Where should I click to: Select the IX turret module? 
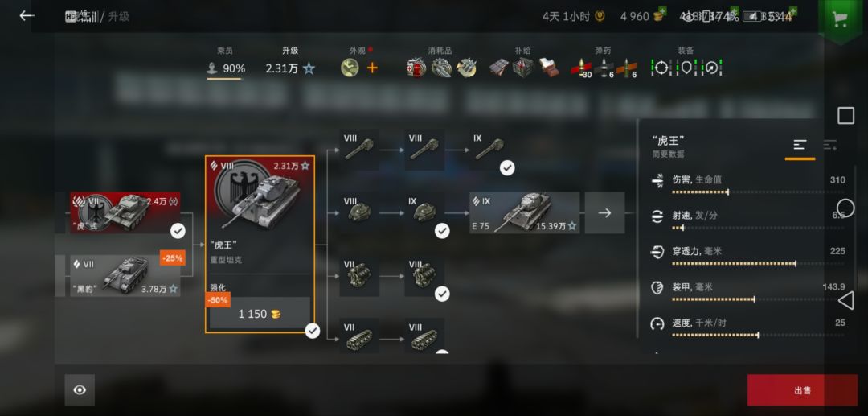click(424, 212)
